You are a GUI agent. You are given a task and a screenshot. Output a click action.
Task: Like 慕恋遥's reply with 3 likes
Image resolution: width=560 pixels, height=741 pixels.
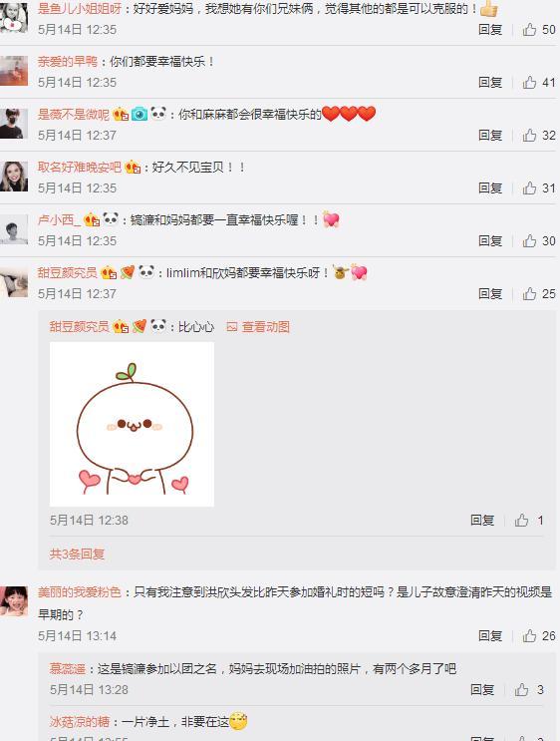pyautogui.click(x=521, y=690)
